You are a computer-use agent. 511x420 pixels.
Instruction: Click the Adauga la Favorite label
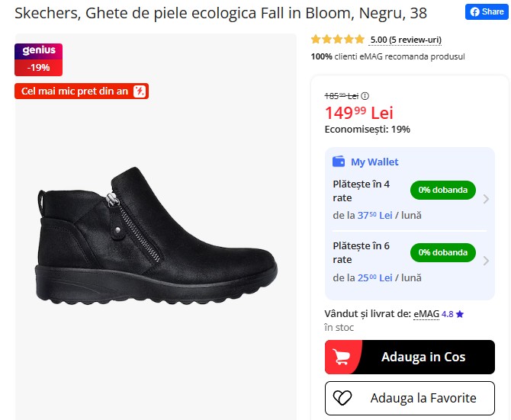(423, 398)
